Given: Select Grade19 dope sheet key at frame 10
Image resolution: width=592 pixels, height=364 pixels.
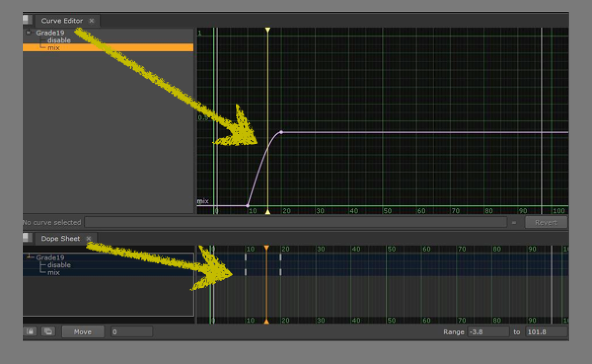Looking at the screenshot, I should [245, 257].
